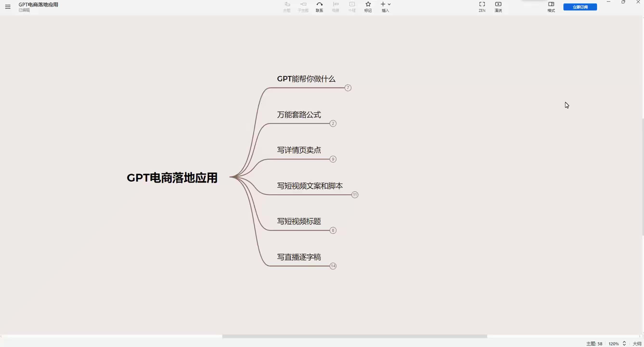644x347 pixels.
Task: Select the topic 写短视频文案和脚本
Action: click(x=310, y=186)
